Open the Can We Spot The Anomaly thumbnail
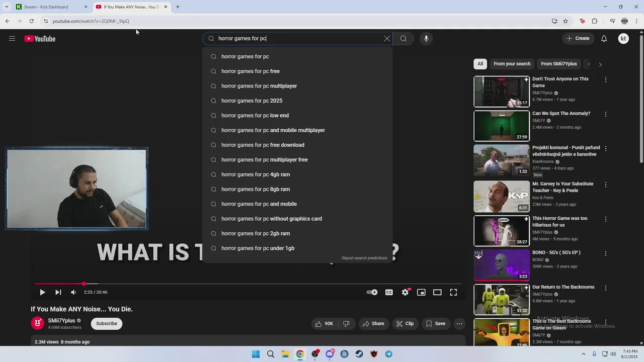The image size is (644, 362). 502,126
